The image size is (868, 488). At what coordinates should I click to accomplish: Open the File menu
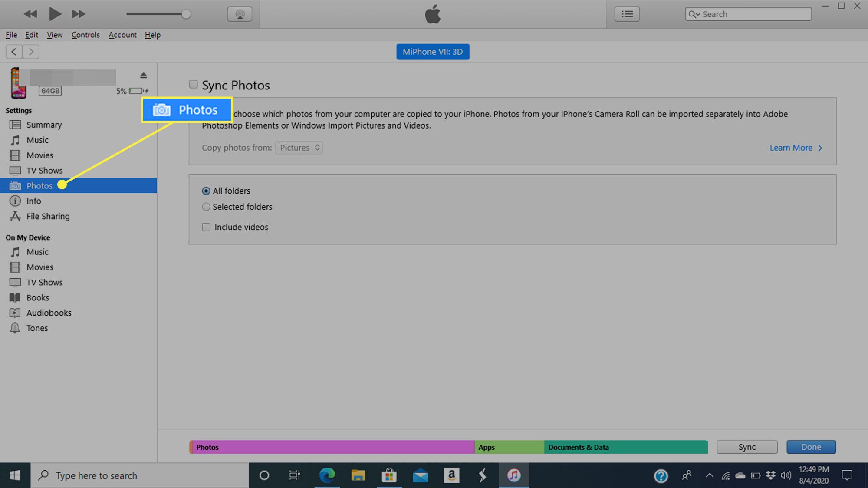[x=11, y=34]
